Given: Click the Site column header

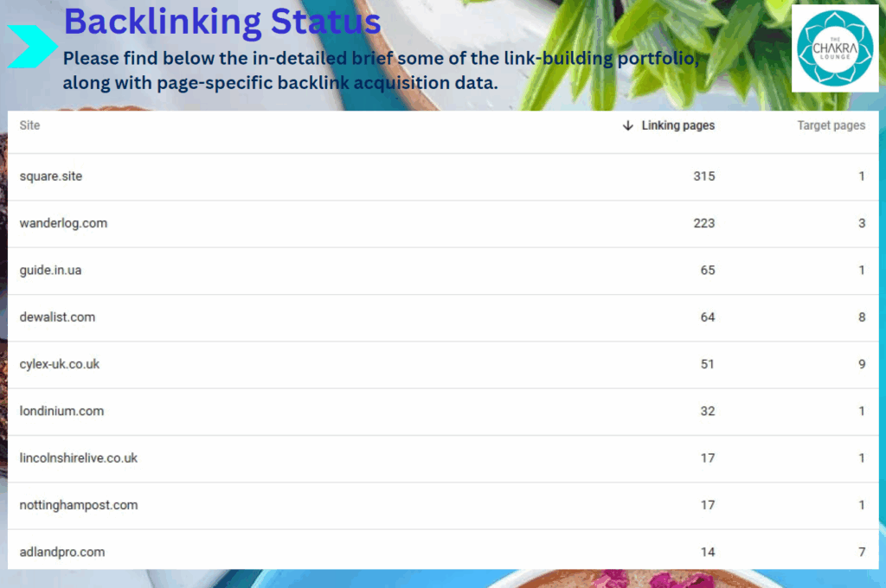Looking at the screenshot, I should 30,125.
